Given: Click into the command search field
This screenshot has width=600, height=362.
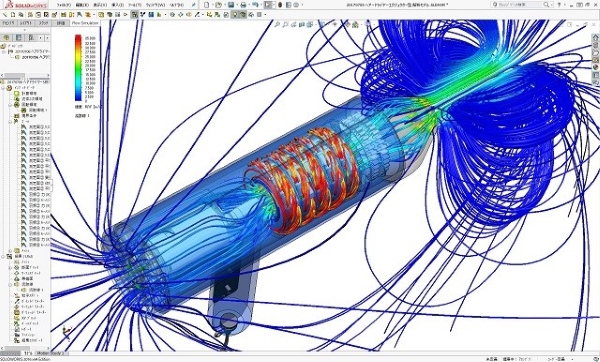Looking at the screenshot, I should (x=522, y=5).
